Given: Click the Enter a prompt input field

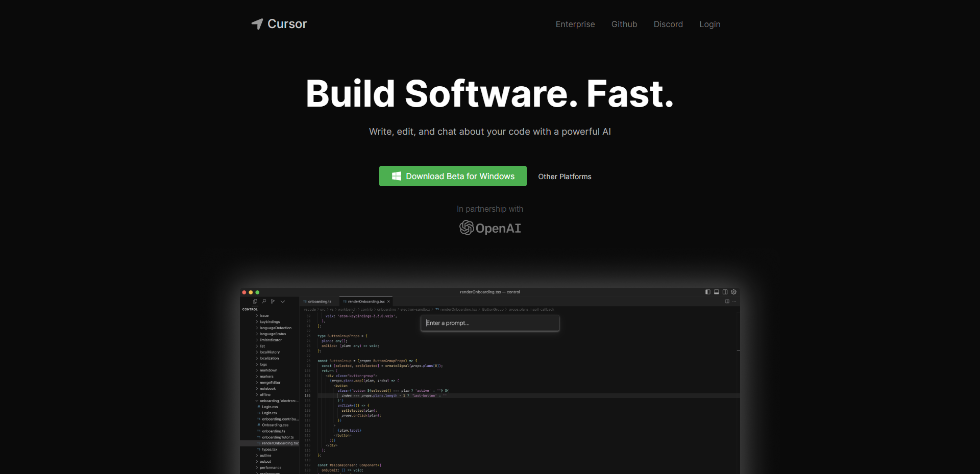Looking at the screenshot, I should coord(490,323).
